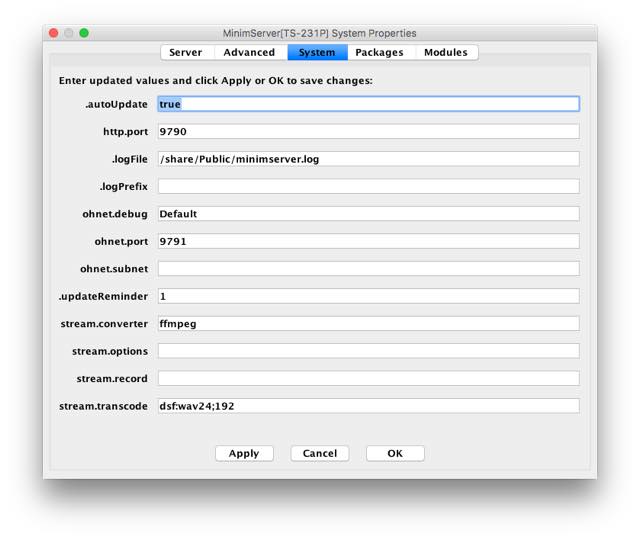Click the MinimServer[TS-231P] System Properties title

[320, 33]
